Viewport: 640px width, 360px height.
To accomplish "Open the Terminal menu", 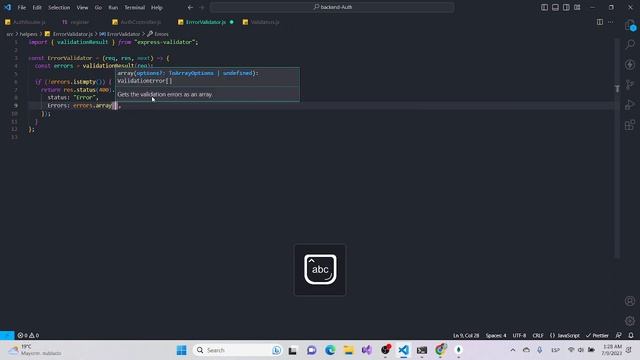I will pyautogui.click(x=135, y=7).
